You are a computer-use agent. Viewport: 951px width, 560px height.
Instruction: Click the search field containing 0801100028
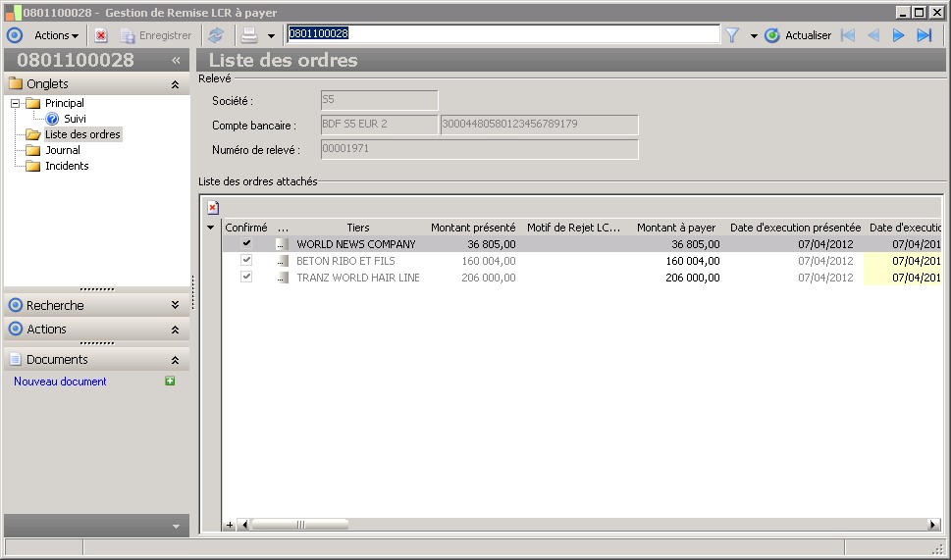[x=503, y=34]
